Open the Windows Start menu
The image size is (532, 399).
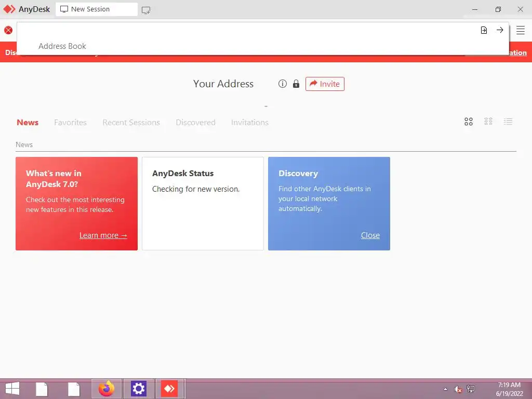click(x=12, y=389)
